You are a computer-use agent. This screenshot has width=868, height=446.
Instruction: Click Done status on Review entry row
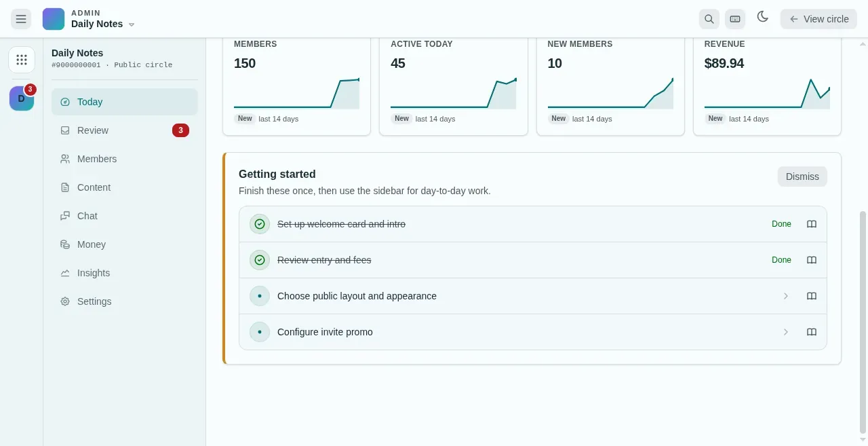(781, 260)
